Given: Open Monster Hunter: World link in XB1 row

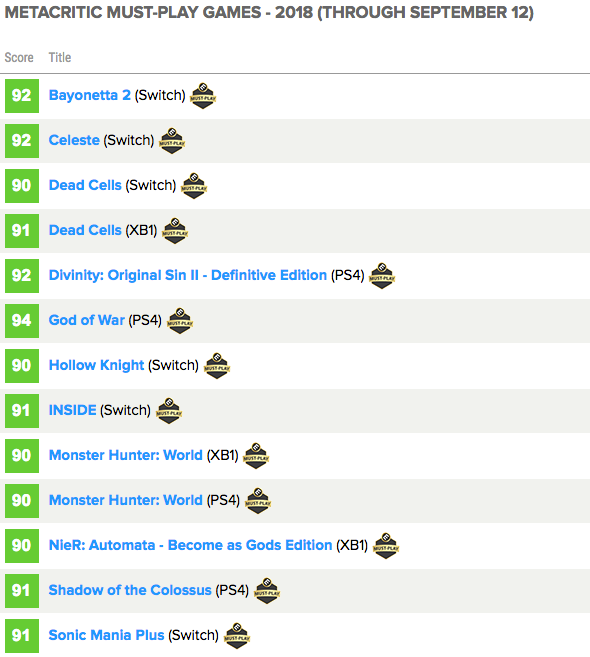Looking at the screenshot, I should coord(126,455).
